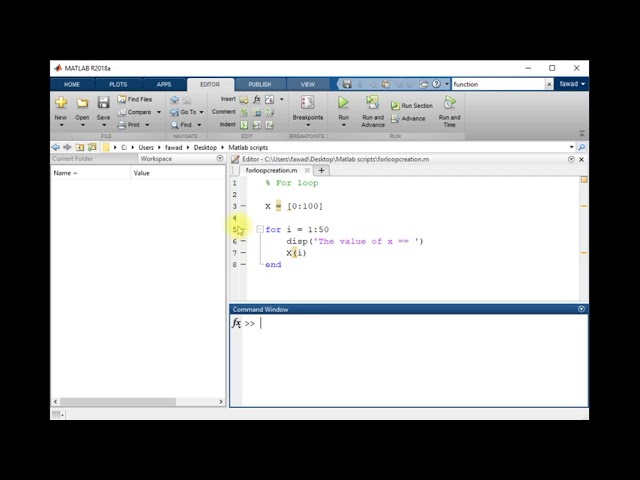Toggle breakpoint on line 6 dash

[243, 241]
